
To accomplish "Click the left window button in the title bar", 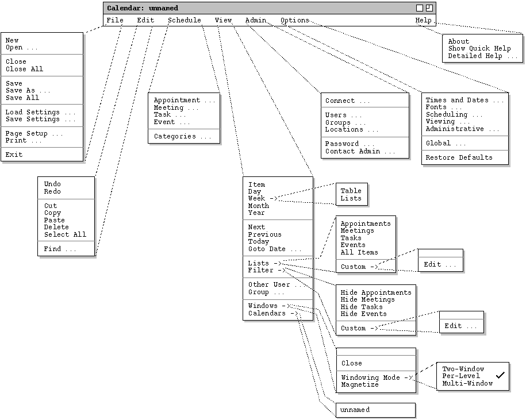I will point(420,8).
